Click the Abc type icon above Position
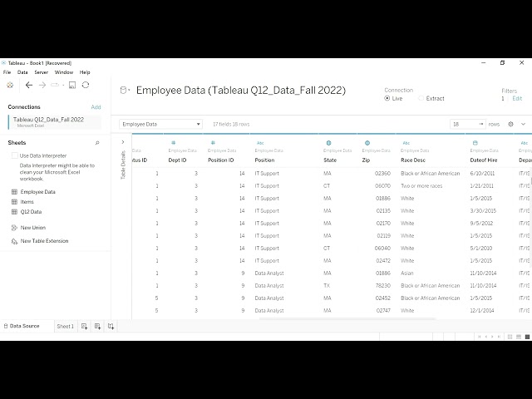The image size is (532, 399). click(x=260, y=143)
